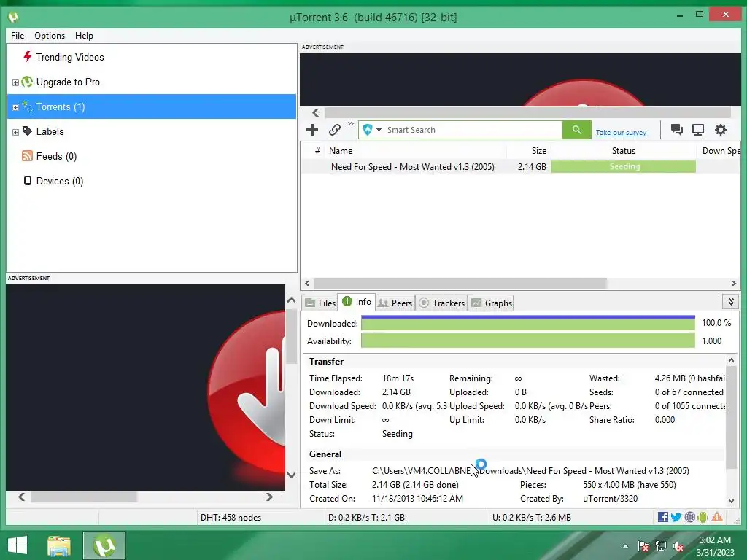This screenshot has height=560, width=747.
Task: Click torrent list left scroll arrow
Action: [307, 284]
